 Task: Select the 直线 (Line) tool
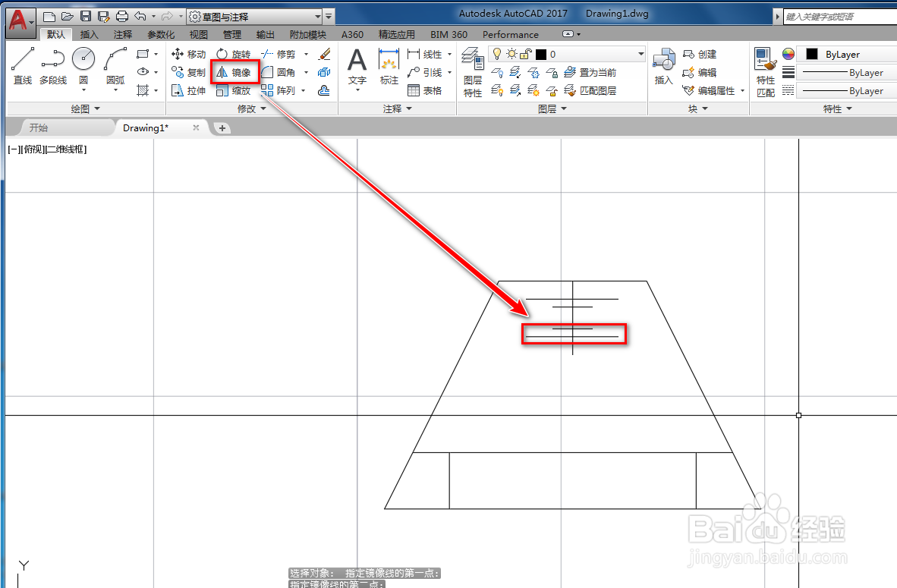click(23, 66)
